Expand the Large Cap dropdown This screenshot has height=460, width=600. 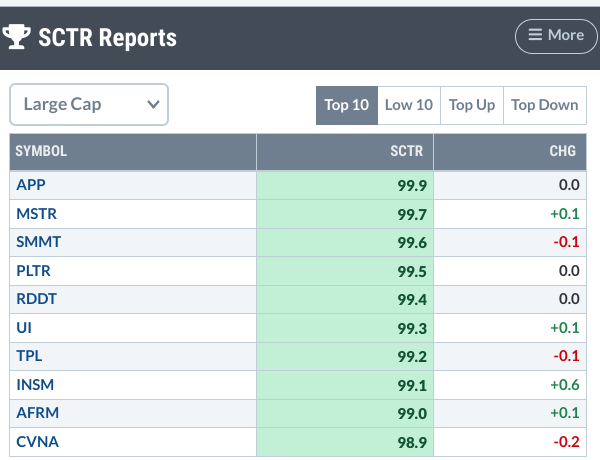point(89,104)
